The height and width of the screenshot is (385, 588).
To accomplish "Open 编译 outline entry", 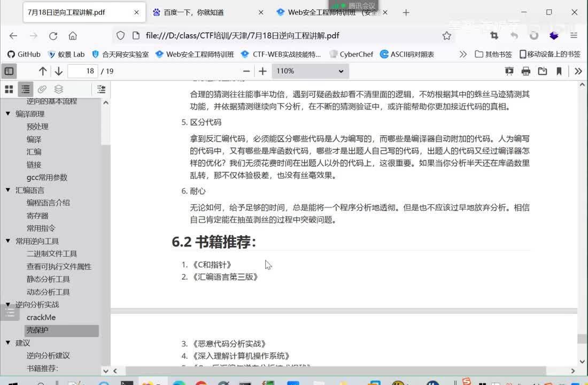I will pos(34,139).
